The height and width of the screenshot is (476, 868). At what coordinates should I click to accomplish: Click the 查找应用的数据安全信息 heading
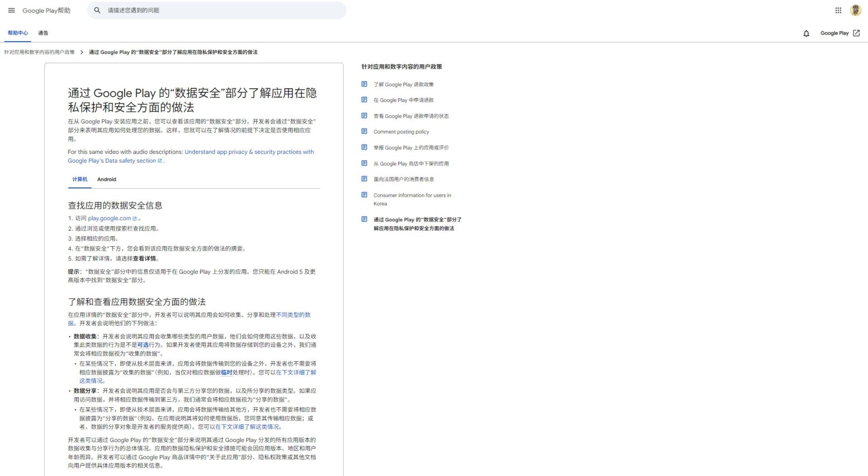pyautogui.click(x=115, y=206)
